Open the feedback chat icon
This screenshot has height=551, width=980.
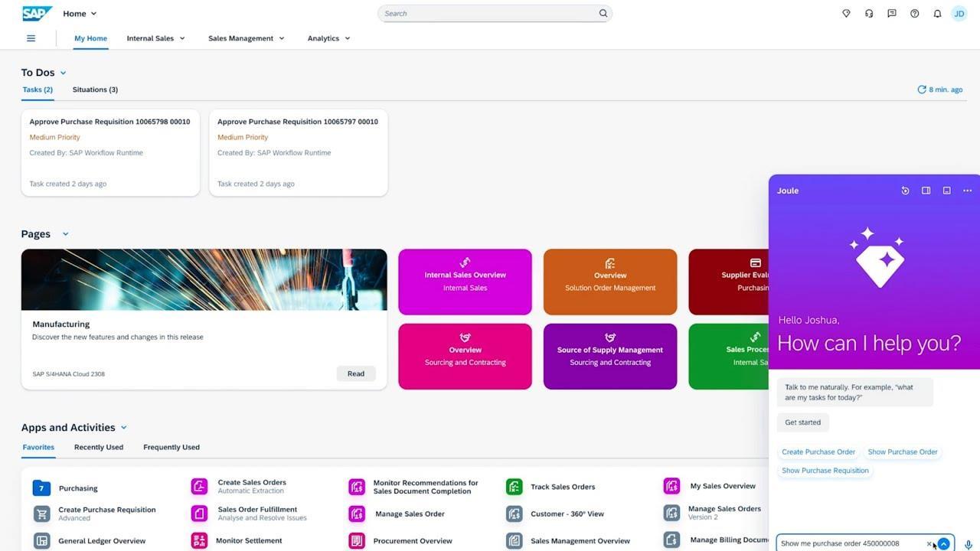[892, 13]
